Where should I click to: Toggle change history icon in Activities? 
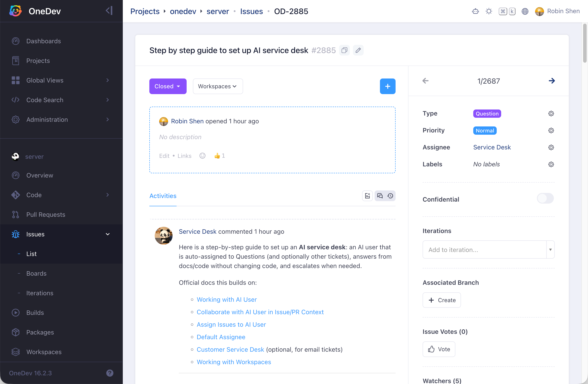pos(390,196)
